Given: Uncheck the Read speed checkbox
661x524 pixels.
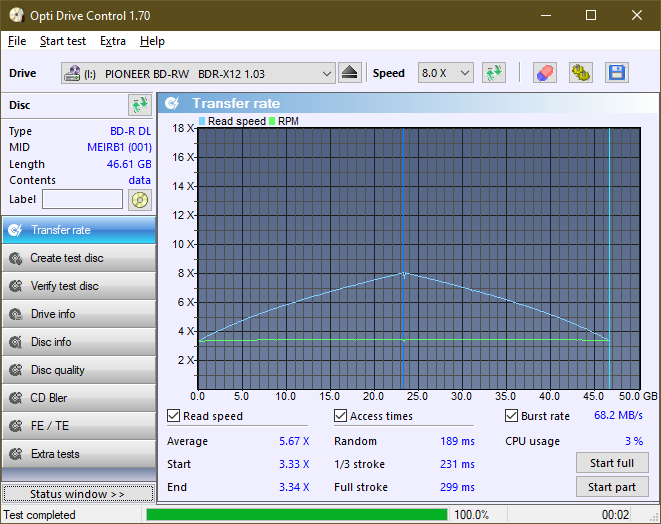Looking at the screenshot, I should click(x=175, y=416).
